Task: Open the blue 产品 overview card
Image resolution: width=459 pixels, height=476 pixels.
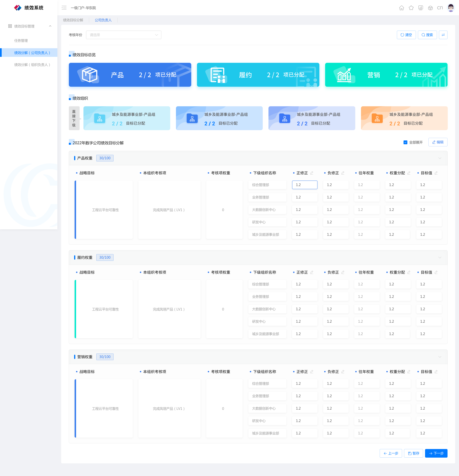Action: (x=130, y=75)
